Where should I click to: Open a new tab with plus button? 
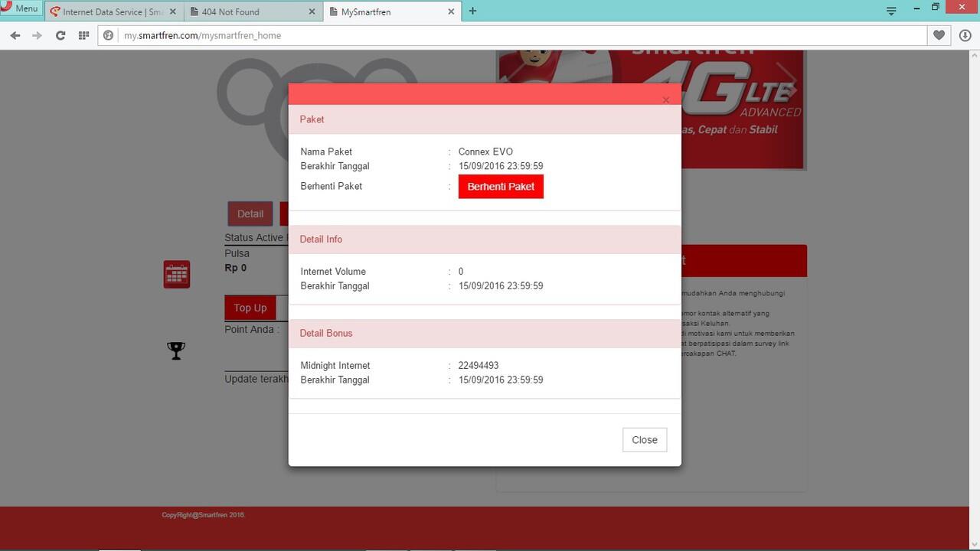click(472, 11)
